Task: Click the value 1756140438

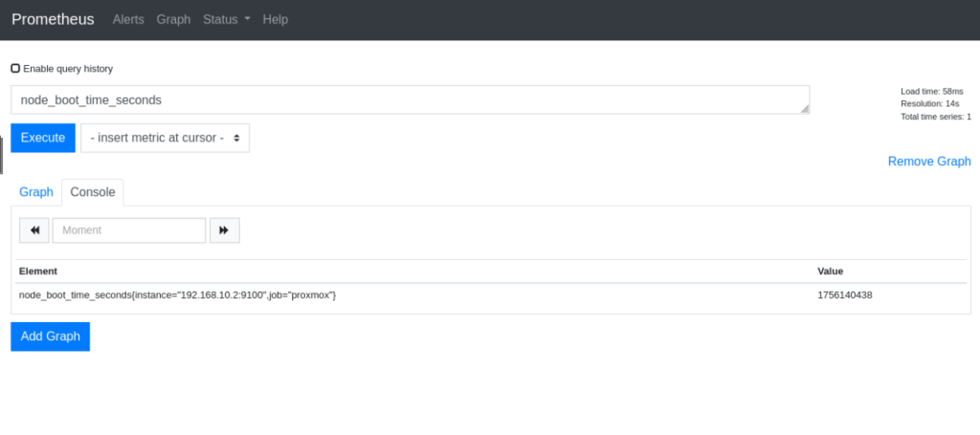Action: coord(845,295)
